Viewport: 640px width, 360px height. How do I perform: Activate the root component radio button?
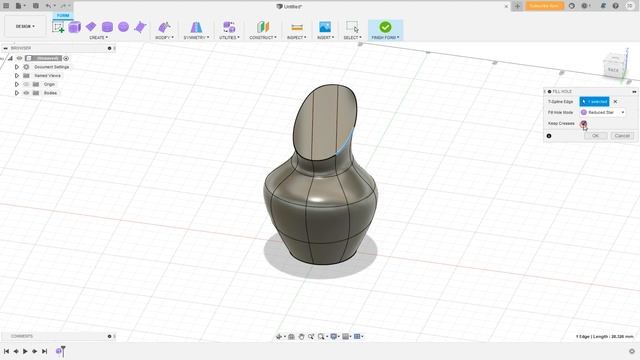click(x=66, y=58)
